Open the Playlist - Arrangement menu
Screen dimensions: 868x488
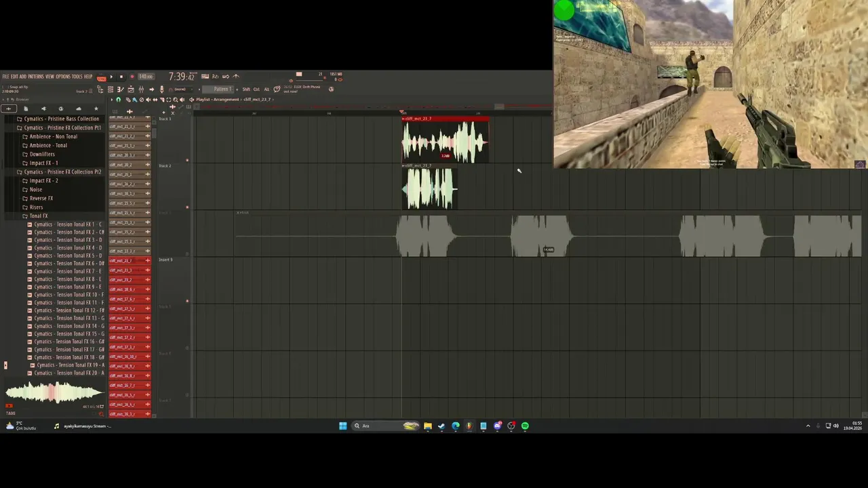point(217,100)
